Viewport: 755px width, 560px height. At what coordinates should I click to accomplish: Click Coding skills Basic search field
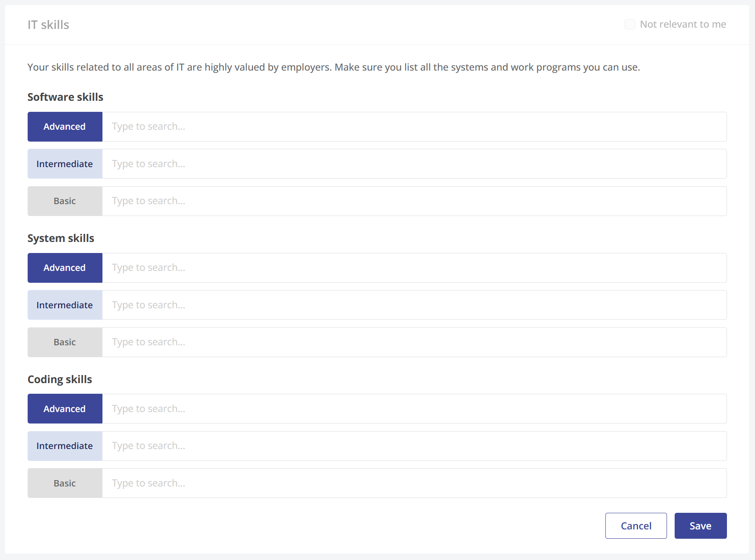point(414,483)
